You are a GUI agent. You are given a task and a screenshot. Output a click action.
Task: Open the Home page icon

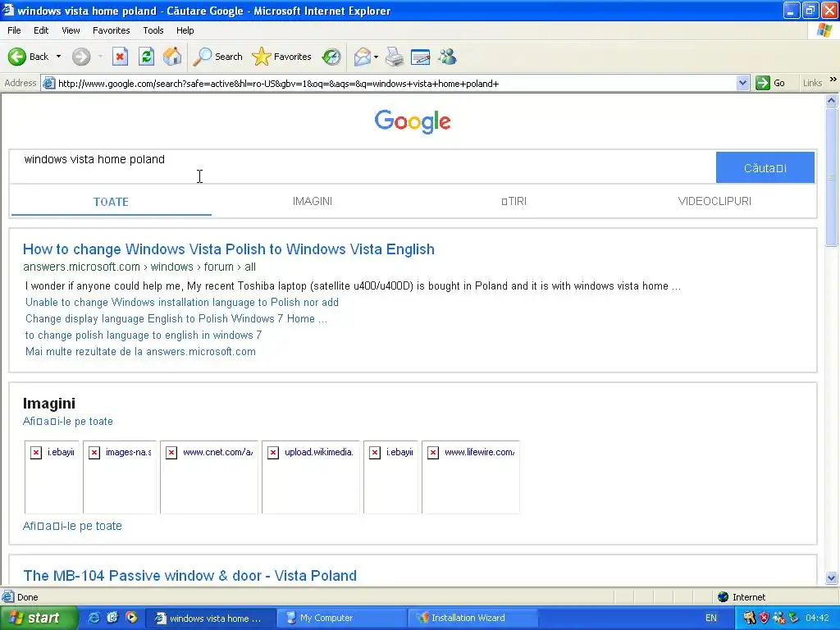pyautogui.click(x=172, y=57)
